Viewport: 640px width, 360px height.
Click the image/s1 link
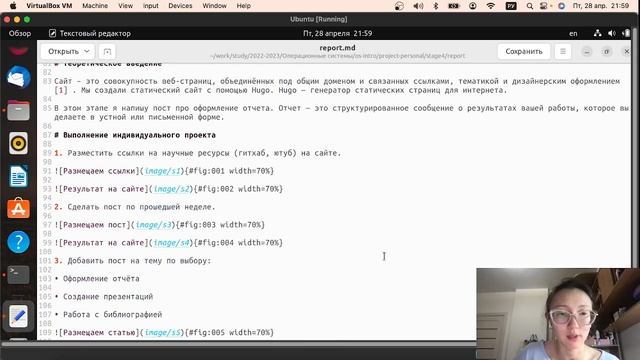point(162,171)
